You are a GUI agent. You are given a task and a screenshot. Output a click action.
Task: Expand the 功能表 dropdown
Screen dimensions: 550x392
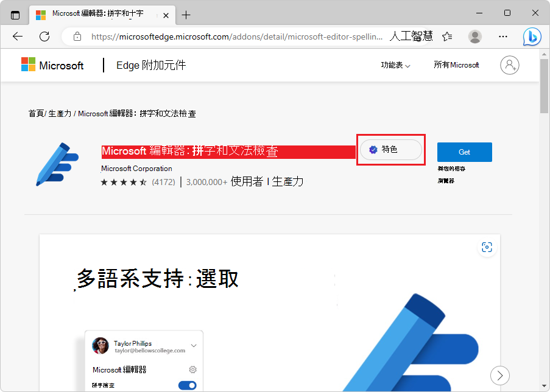pos(395,65)
